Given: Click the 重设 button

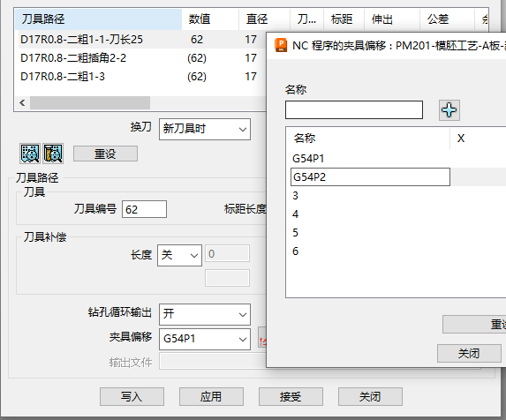Looking at the screenshot, I should [x=105, y=154].
